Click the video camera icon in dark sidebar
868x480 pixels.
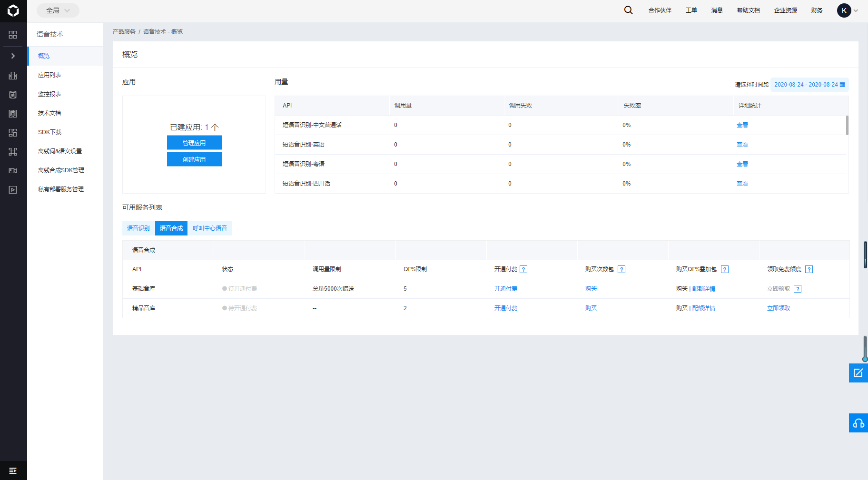click(13, 171)
